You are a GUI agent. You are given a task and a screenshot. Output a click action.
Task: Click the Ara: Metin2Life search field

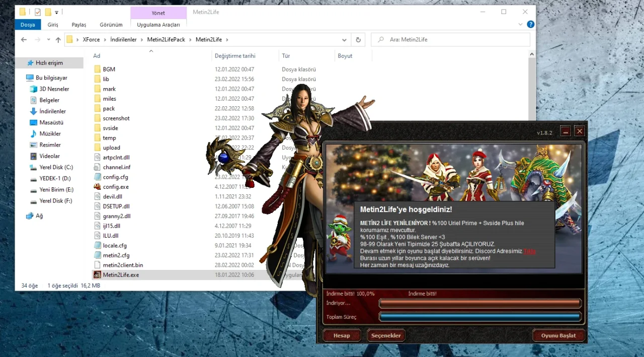point(450,40)
